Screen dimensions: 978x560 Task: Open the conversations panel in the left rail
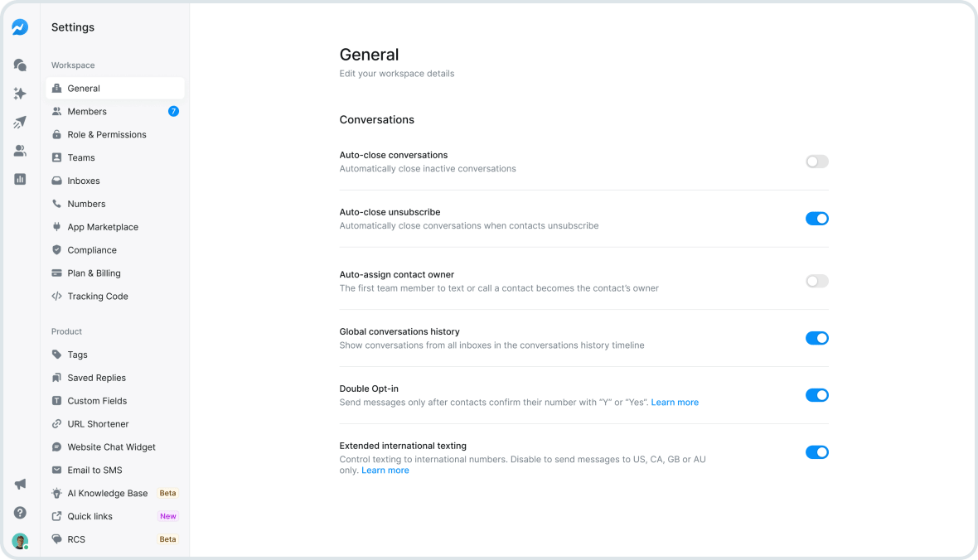pos(19,65)
